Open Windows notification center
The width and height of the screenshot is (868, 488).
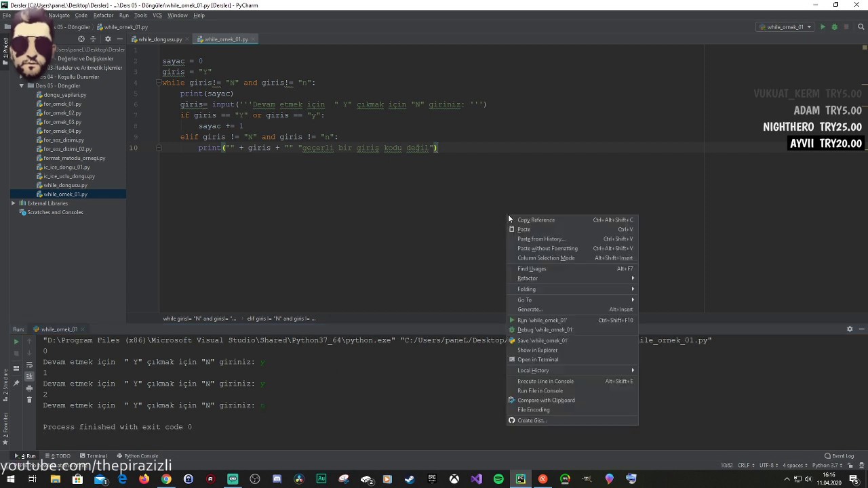[854, 479]
